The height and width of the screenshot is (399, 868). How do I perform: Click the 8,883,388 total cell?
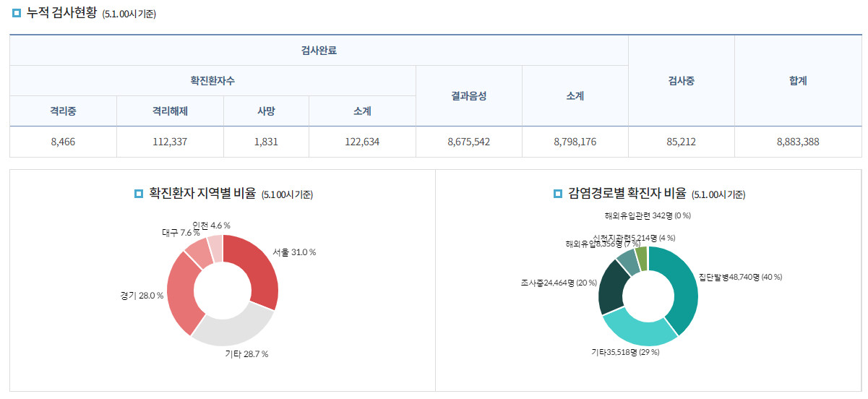pyautogui.click(x=798, y=142)
